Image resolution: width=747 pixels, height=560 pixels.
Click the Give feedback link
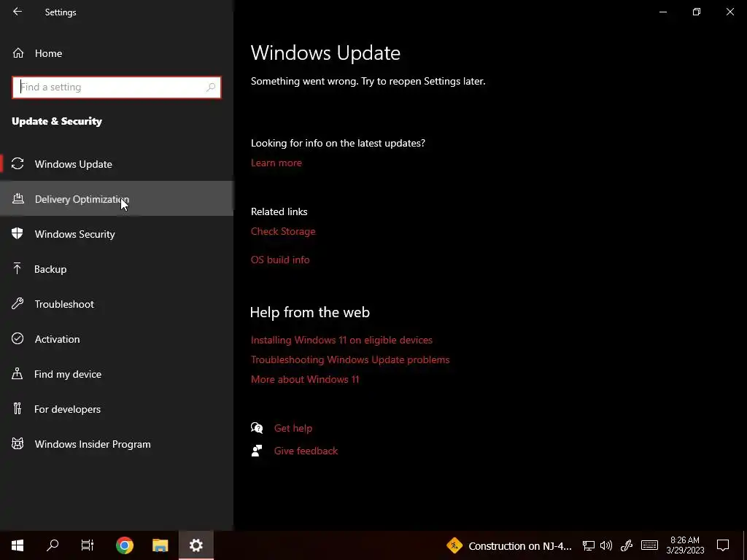click(x=306, y=451)
